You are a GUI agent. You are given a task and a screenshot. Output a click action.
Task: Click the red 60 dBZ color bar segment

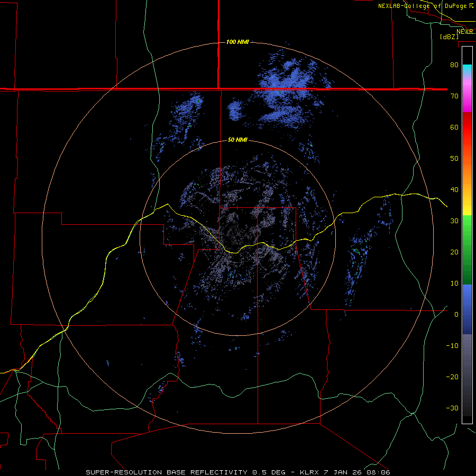click(467, 127)
